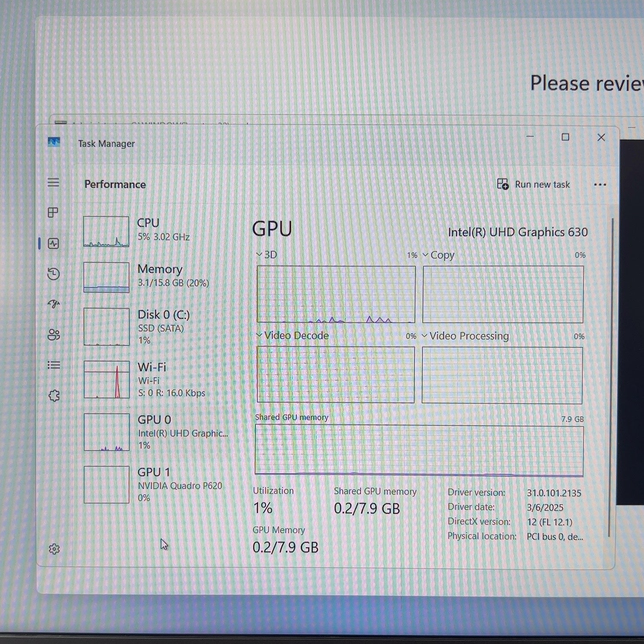Viewport: 644px width, 644px height.
Task: Open the Users page icon
Action: click(x=54, y=335)
